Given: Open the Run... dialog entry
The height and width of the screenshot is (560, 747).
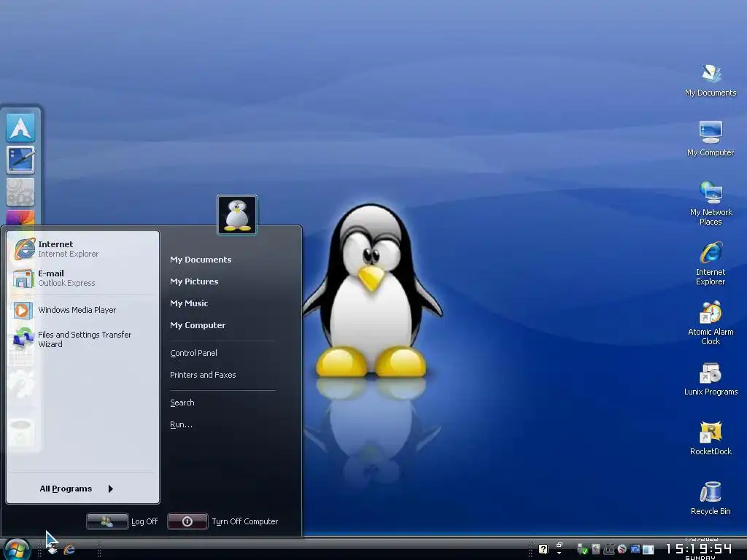Looking at the screenshot, I should click(181, 424).
